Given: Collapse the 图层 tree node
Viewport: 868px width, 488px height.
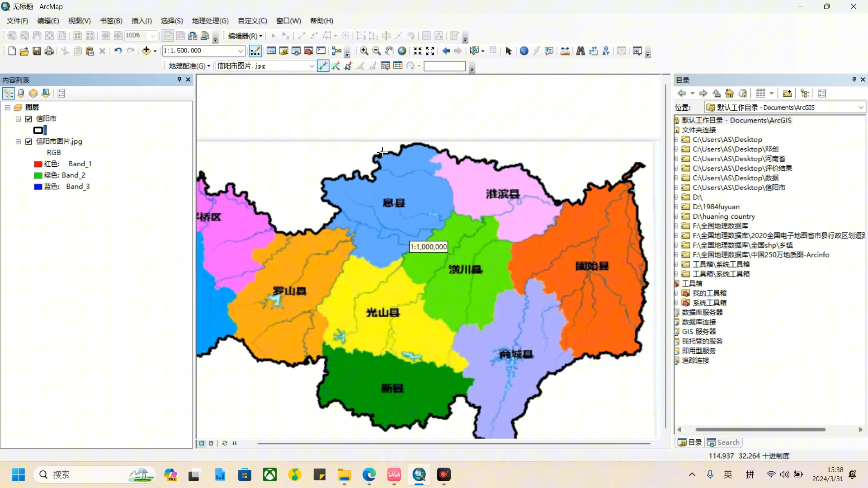Looking at the screenshot, I should point(7,108).
